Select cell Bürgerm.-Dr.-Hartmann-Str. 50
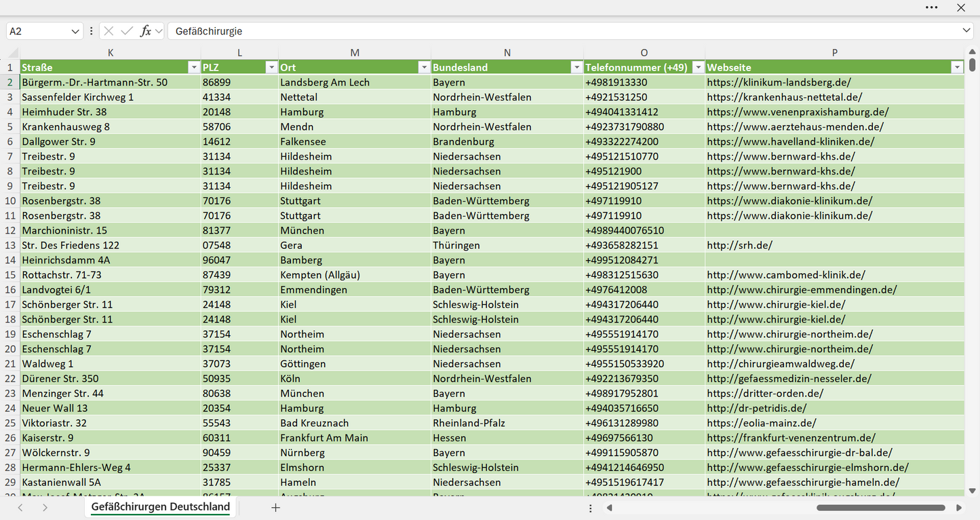 point(111,82)
